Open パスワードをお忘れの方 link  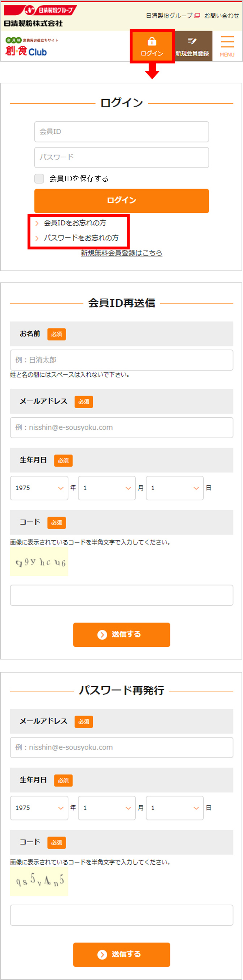click(x=77, y=238)
